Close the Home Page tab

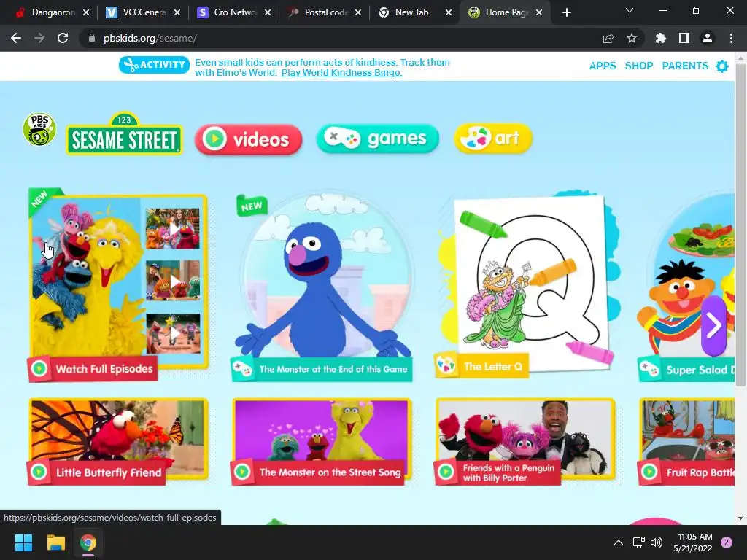tap(539, 12)
